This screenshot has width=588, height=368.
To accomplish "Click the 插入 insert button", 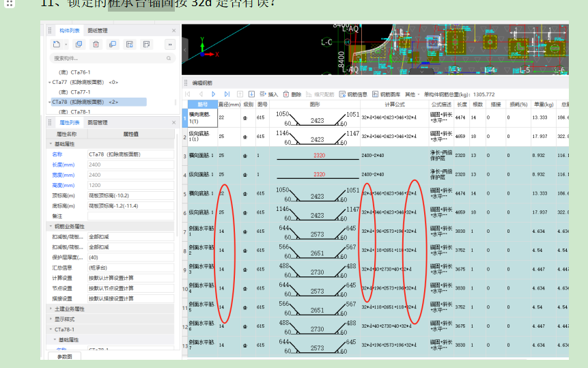I will click(x=269, y=94).
